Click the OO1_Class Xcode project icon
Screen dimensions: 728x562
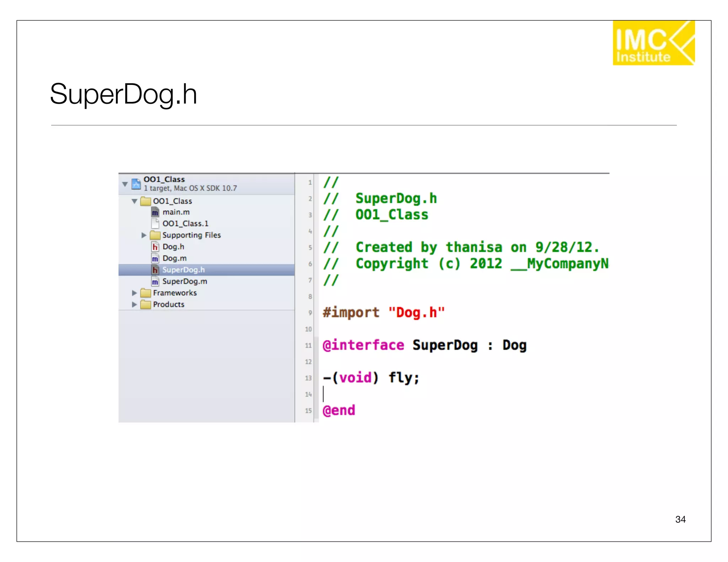coord(136,184)
